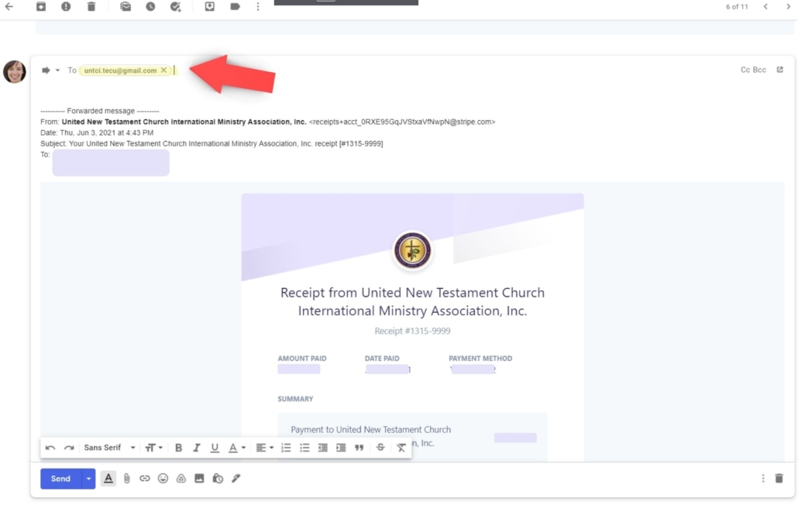
Task: Open the text color picker
Action: click(x=236, y=448)
